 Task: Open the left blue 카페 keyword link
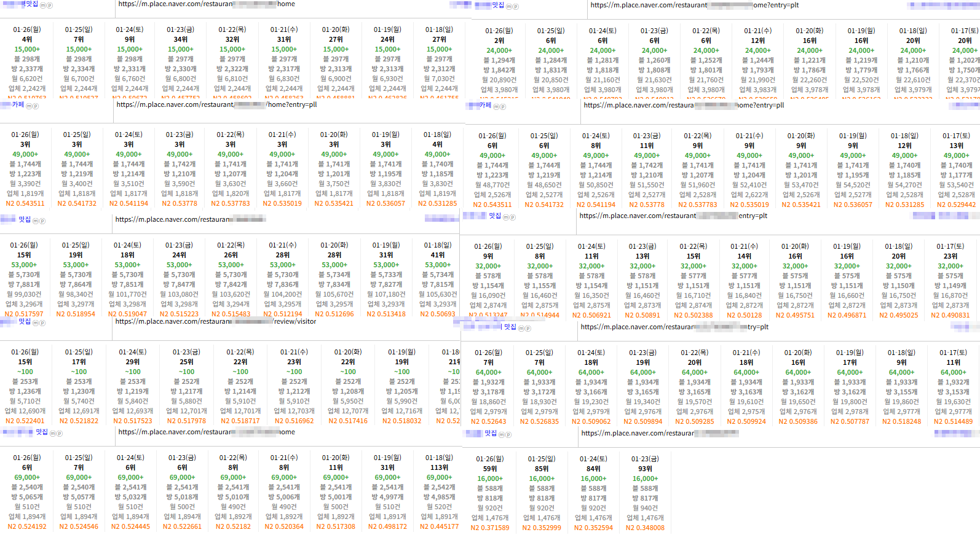tap(18, 104)
